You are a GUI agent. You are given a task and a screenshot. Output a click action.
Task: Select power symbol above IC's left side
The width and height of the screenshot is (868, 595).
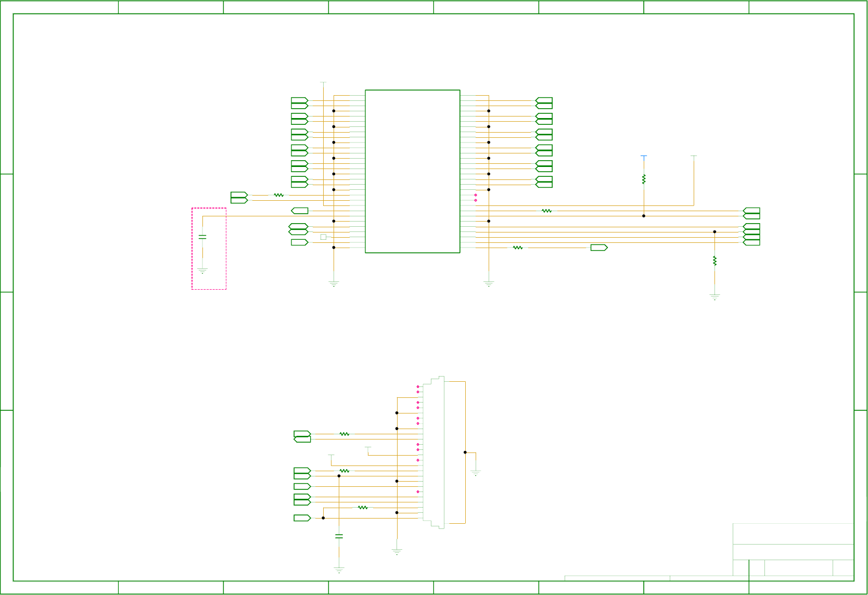click(323, 82)
